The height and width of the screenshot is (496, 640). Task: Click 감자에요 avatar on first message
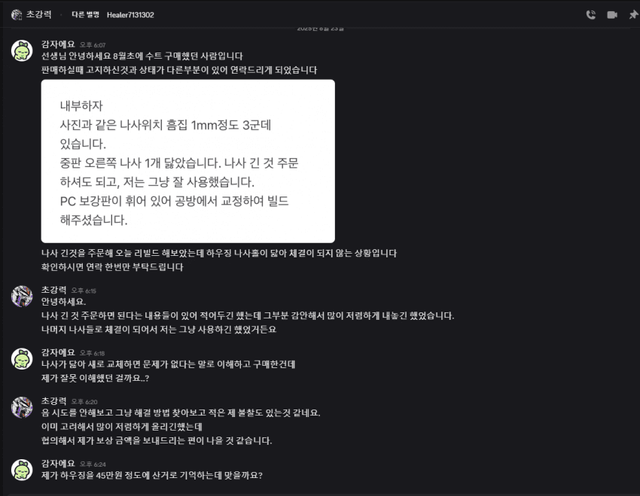click(x=22, y=51)
